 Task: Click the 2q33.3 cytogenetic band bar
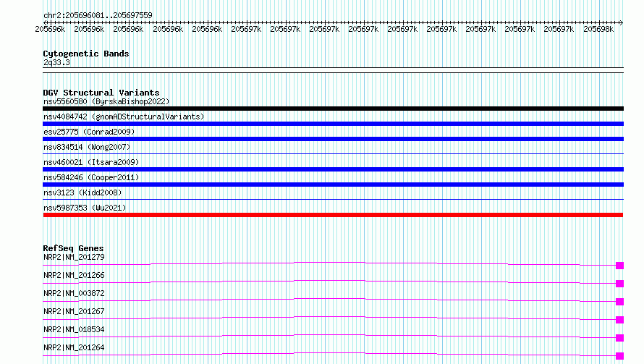[333, 70]
